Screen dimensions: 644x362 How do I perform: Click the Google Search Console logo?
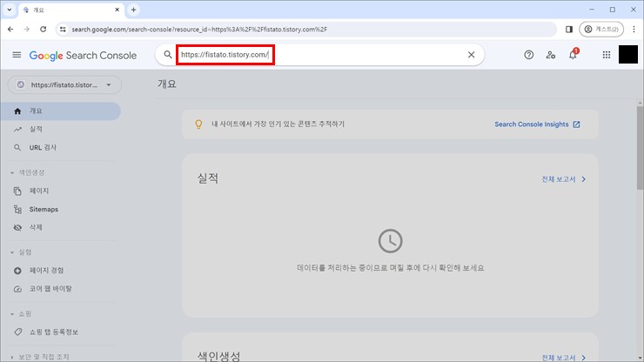tap(83, 55)
